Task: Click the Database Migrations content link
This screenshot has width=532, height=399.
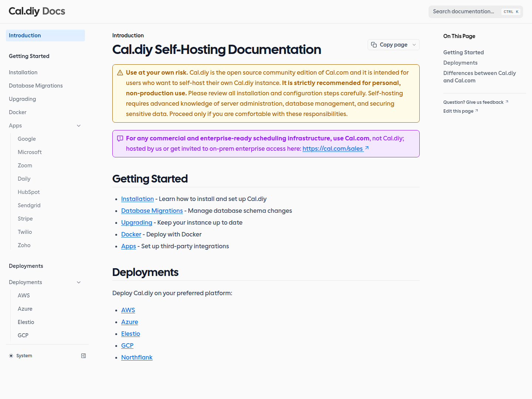Action: [152, 211]
